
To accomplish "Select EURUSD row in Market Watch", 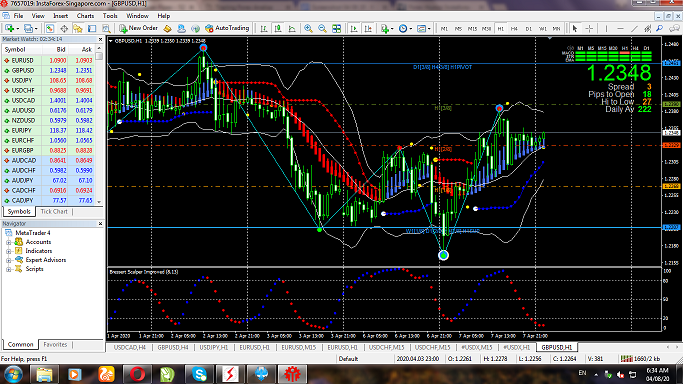I will click(48, 61).
